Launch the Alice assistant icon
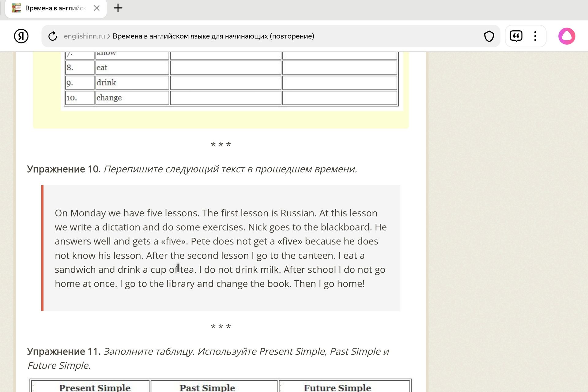The image size is (588, 392). [x=567, y=36]
